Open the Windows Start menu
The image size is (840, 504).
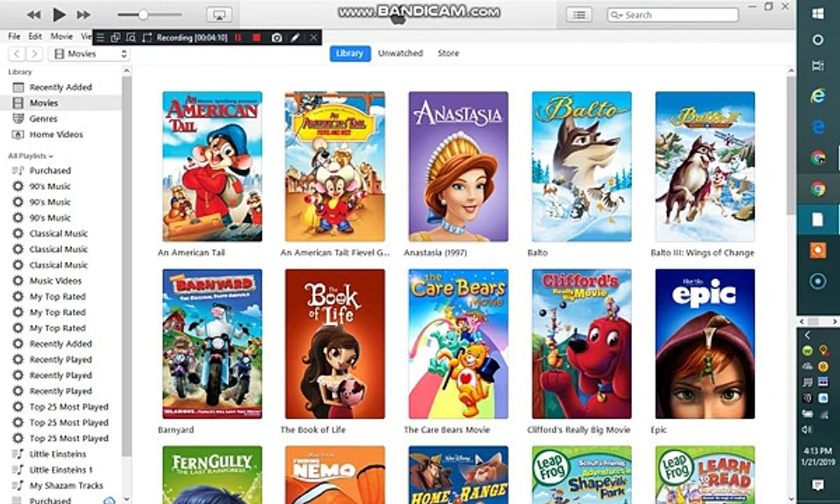coord(818,13)
